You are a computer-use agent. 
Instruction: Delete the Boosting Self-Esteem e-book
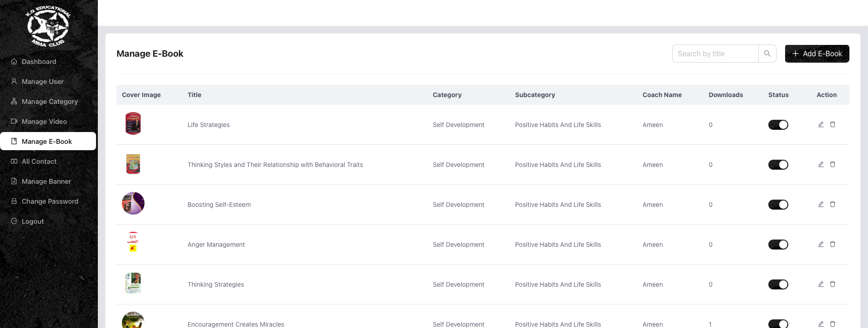coord(832,204)
